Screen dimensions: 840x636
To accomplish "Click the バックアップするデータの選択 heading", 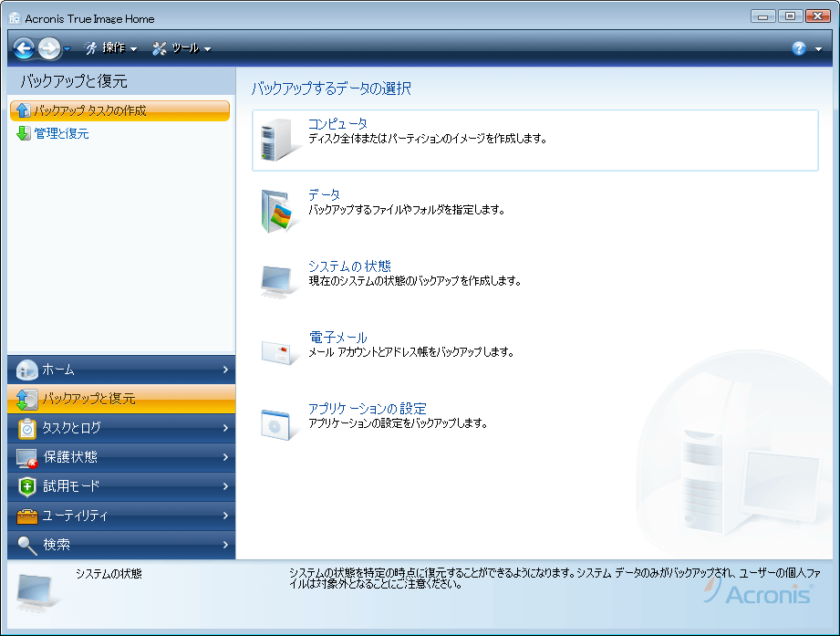I will [332, 88].
